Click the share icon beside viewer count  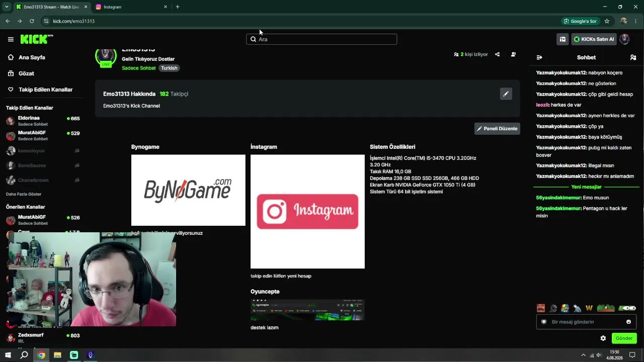coord(497,54)
